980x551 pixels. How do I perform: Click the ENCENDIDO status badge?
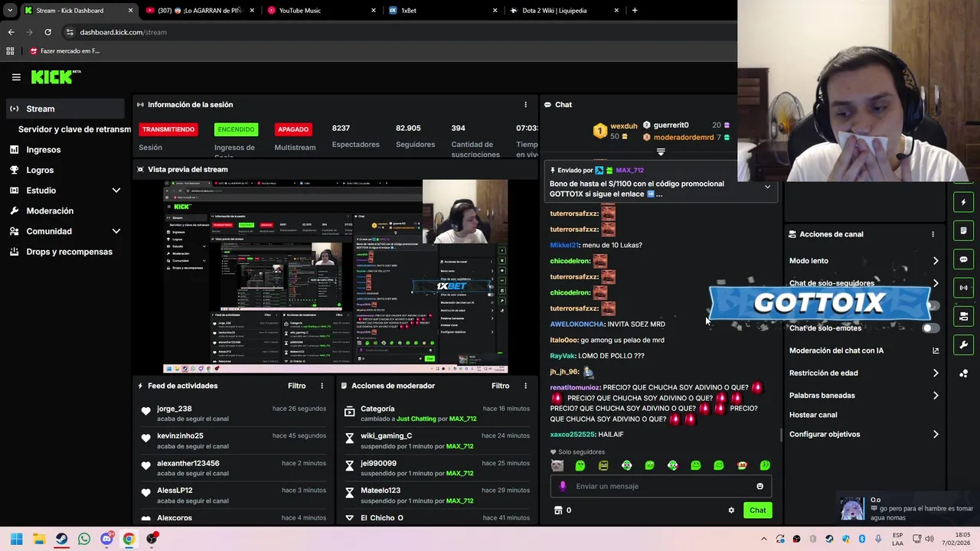(x=236, y=129)
